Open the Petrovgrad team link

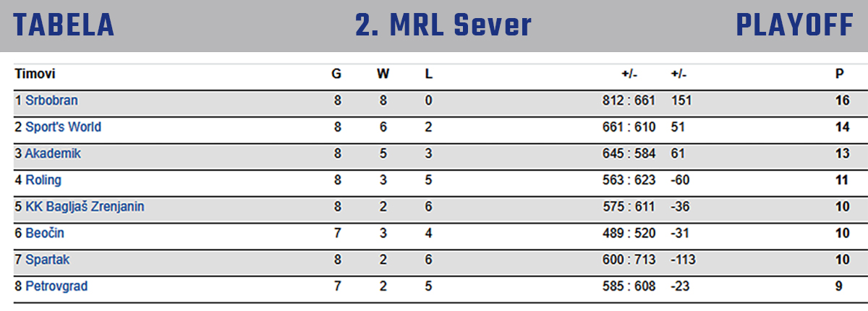click(56, 286)
